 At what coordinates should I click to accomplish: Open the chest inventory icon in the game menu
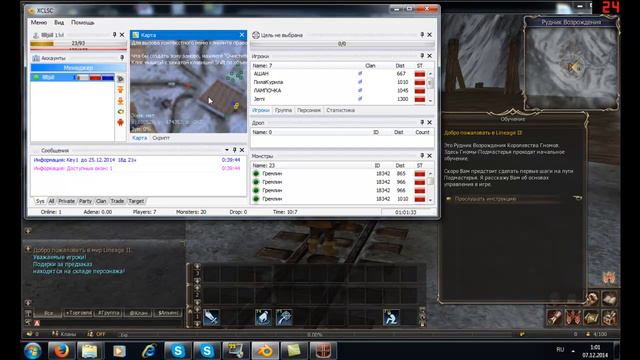point(609,317)
